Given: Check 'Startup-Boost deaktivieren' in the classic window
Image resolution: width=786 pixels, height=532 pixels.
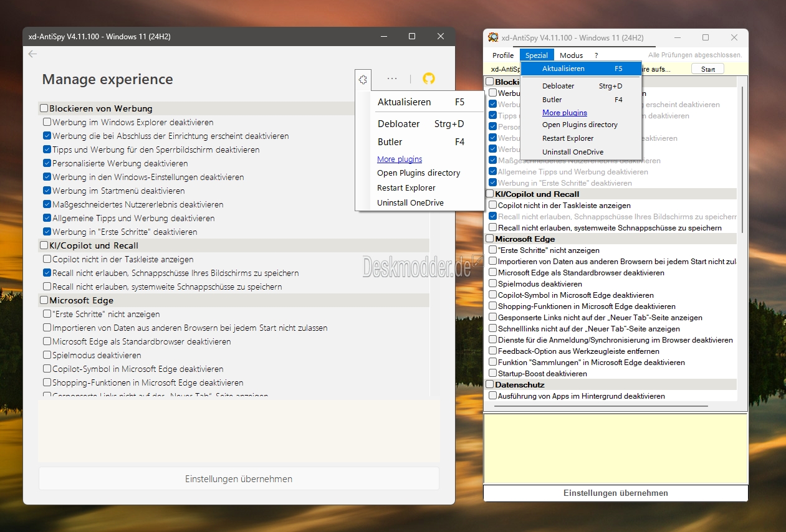Looking at the screenshot, I should point(493,373).
